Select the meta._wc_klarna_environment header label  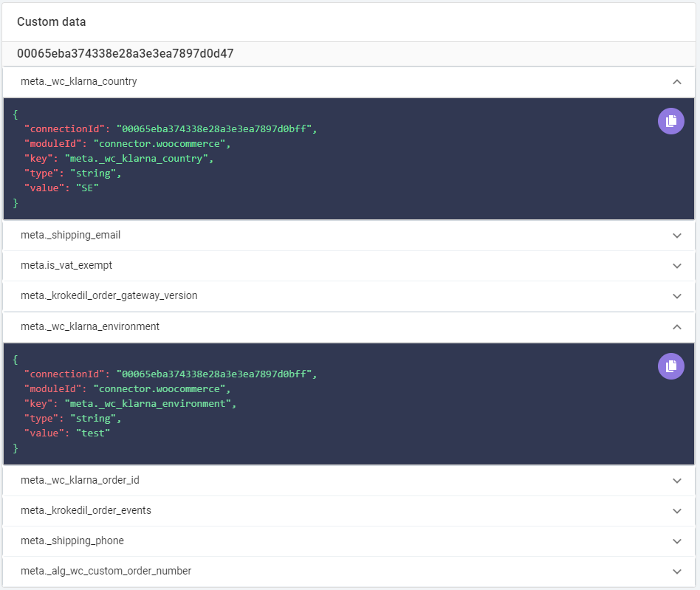90,326
